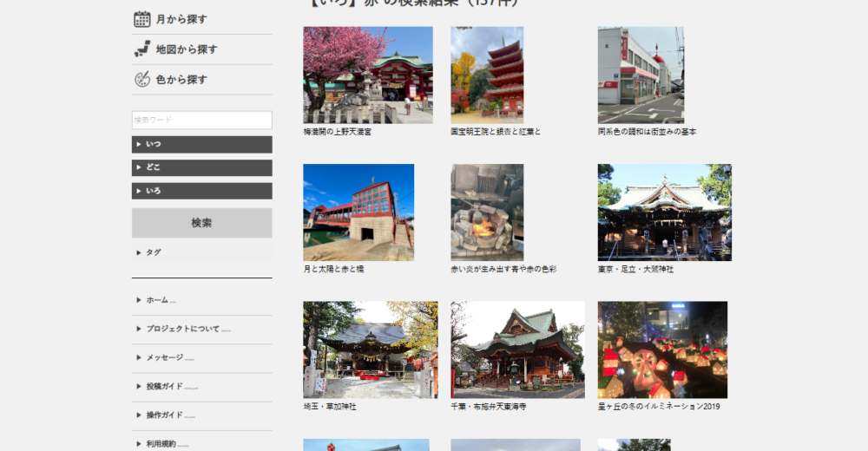
Task: Open the ホーム menu item
Action: click(x=161, y=300)
